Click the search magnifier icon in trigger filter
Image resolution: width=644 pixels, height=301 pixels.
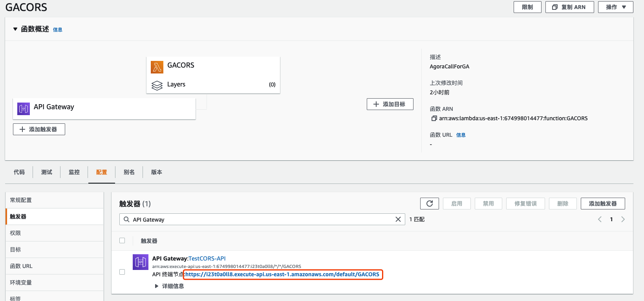pos(126,219)
